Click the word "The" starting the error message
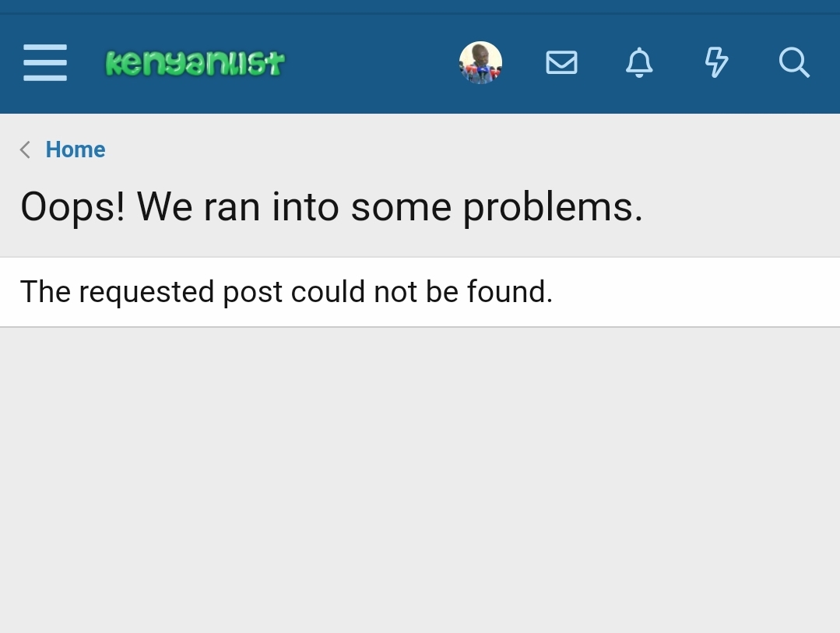Screen dimensions: 840x633 point(45,292)
